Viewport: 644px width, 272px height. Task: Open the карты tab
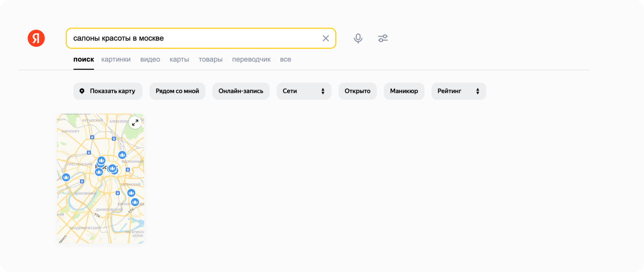click(179, 59)
